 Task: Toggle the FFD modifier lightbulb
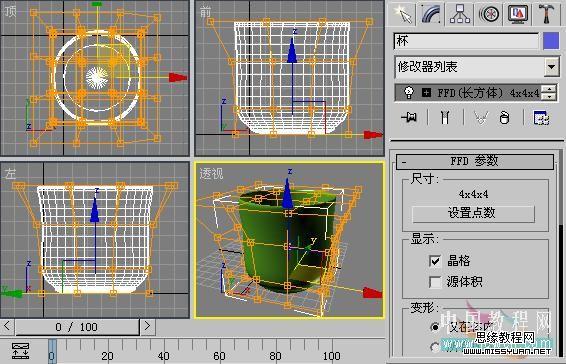[x=409, y=93]
